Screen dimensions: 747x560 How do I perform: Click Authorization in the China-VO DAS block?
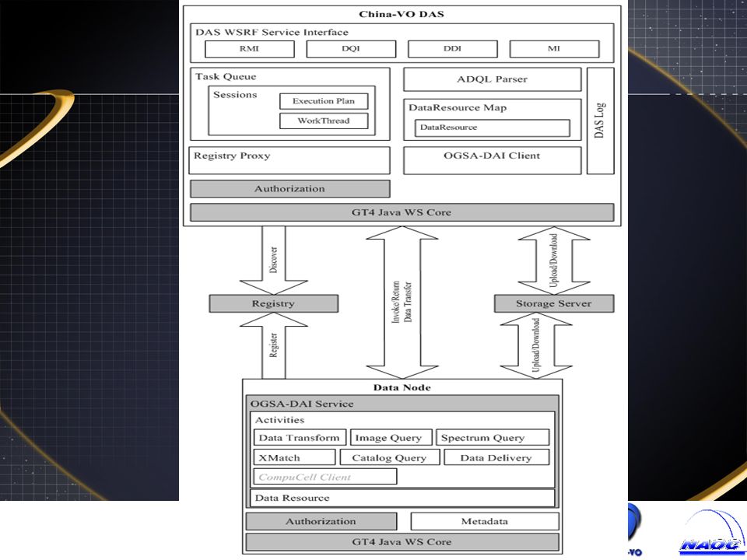tap(289, 188)
